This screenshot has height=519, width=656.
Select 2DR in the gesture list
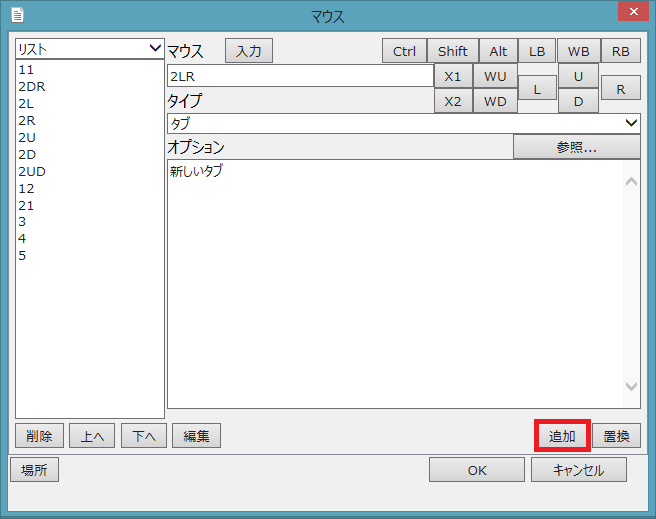coord(32,86)
